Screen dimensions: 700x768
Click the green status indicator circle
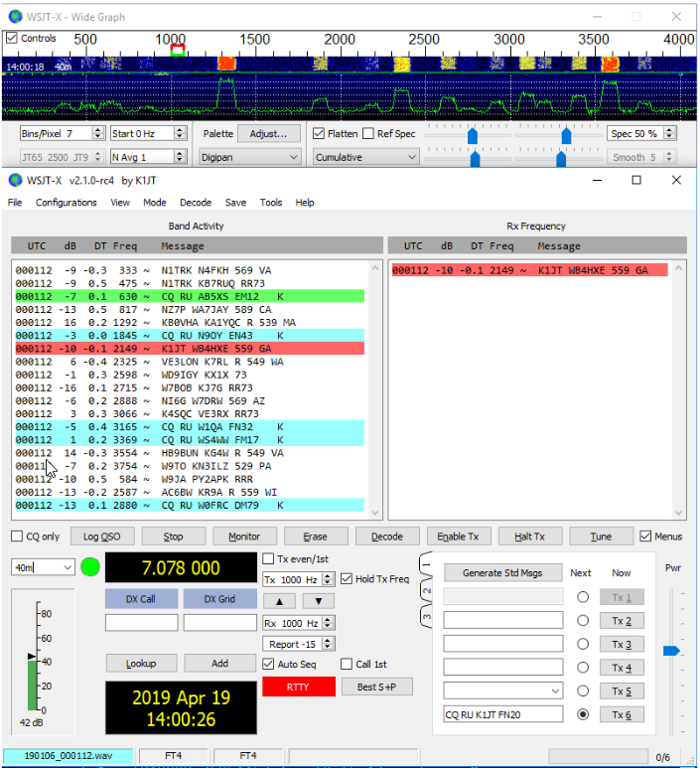click(x=90, y=567)
